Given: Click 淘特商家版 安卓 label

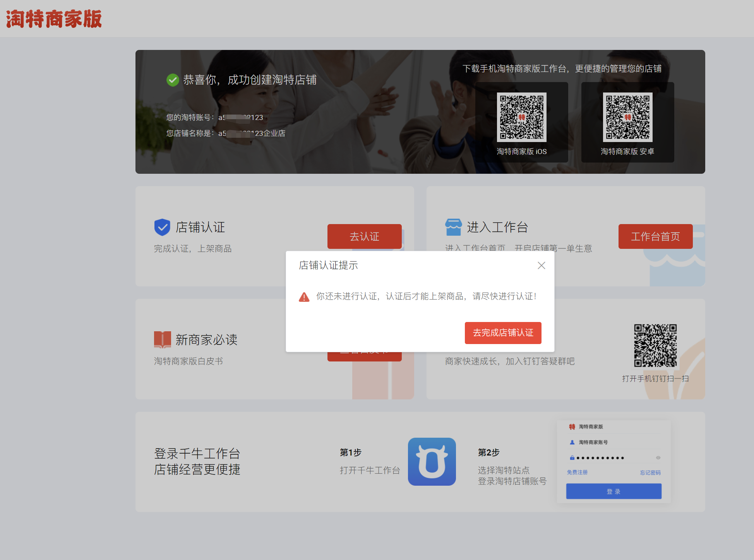Looking at the screenshot, I should (627, 151).
